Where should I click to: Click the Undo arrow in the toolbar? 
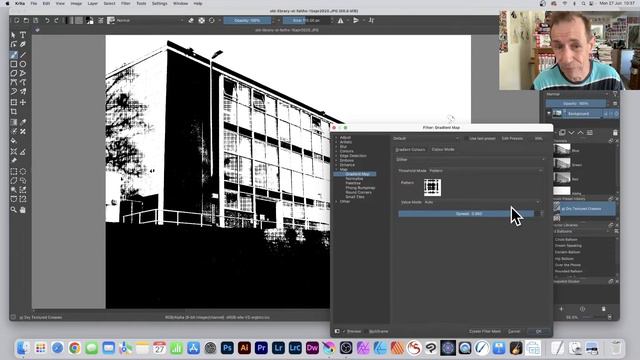[x=47, y=20]
